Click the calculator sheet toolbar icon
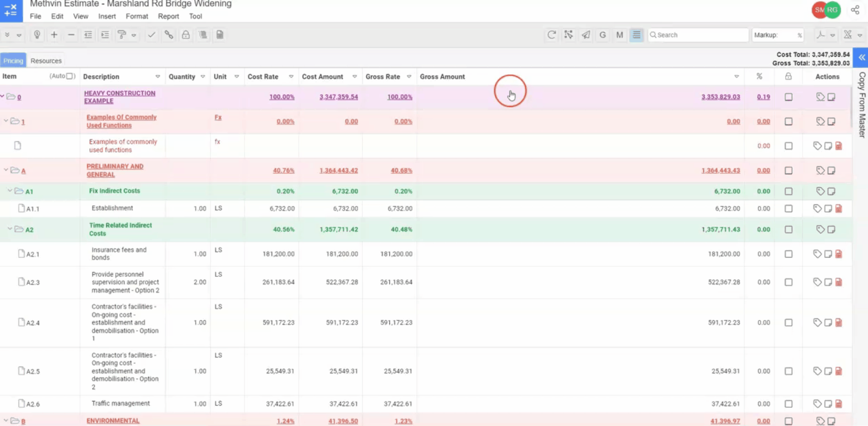The width and height of the screenshot is (868, 426). (x=220, y=35)
